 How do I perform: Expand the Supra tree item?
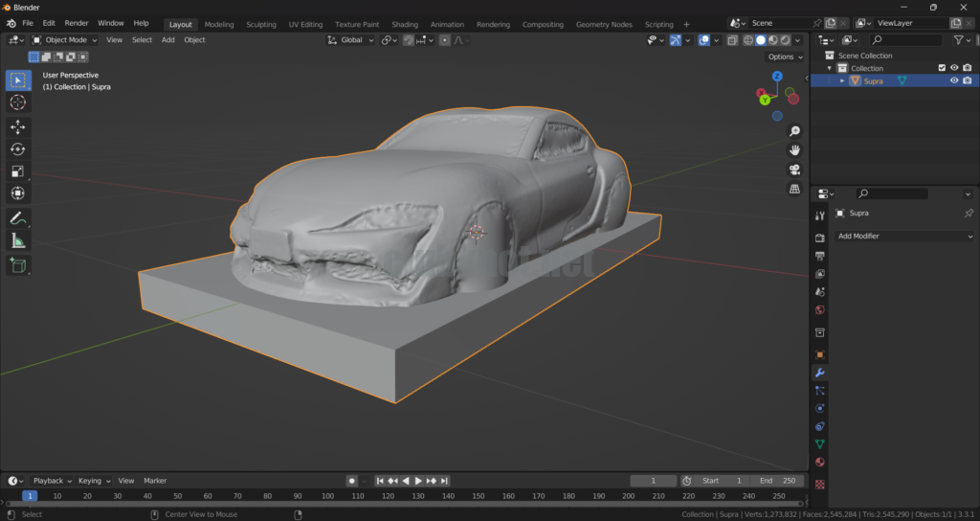point(843,81)
